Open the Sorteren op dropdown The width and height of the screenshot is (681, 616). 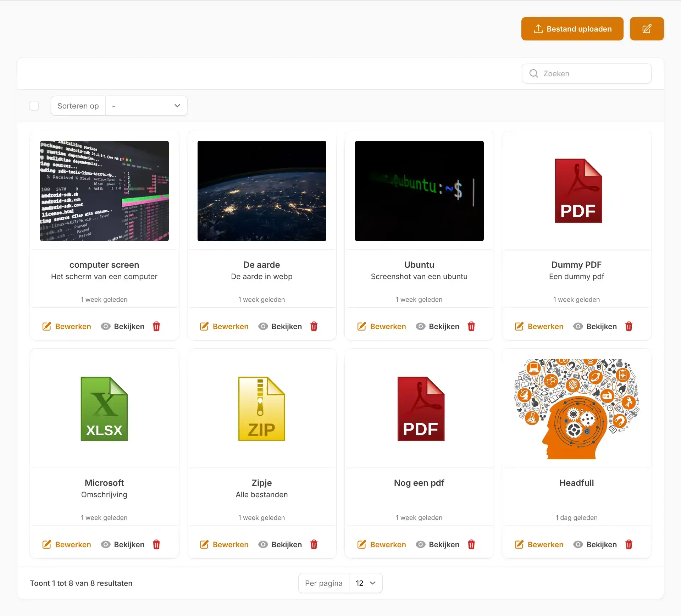(x=146, y=106)
